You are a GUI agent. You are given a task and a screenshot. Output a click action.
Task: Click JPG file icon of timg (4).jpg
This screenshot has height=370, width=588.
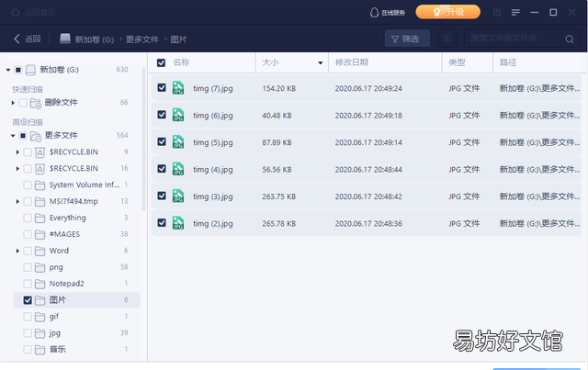point(178,169)
